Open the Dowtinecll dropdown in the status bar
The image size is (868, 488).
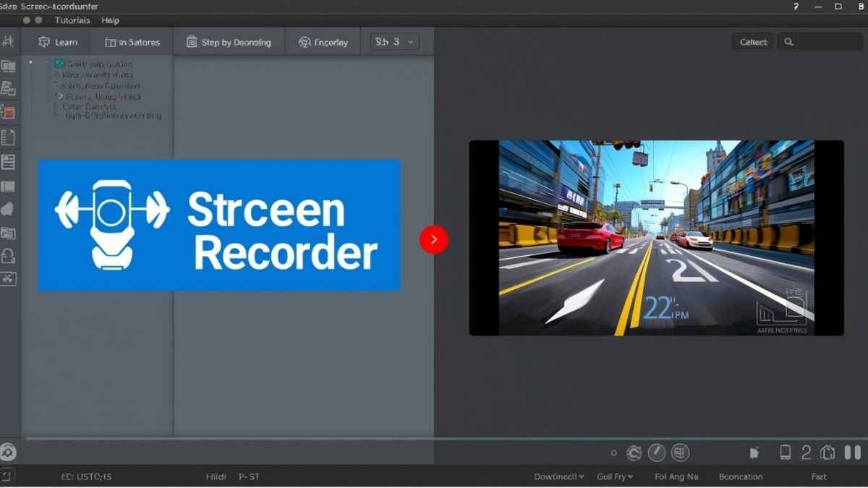coord(558,476)
